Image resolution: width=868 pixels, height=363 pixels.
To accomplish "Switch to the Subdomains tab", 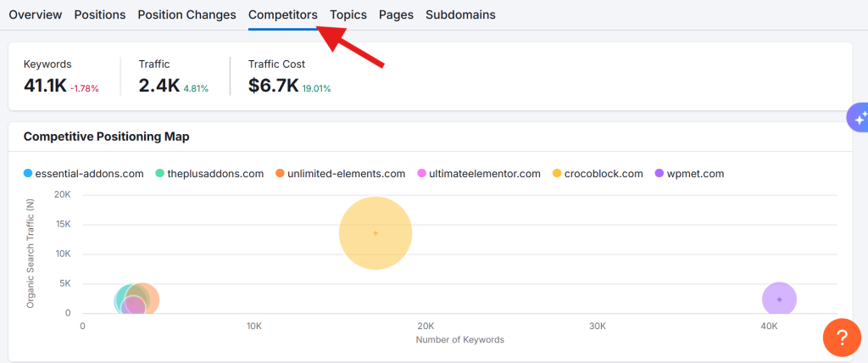I will [460, 14].
